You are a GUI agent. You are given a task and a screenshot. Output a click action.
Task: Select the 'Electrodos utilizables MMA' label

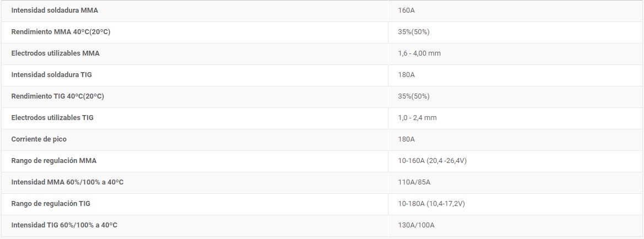pos(55,53)
